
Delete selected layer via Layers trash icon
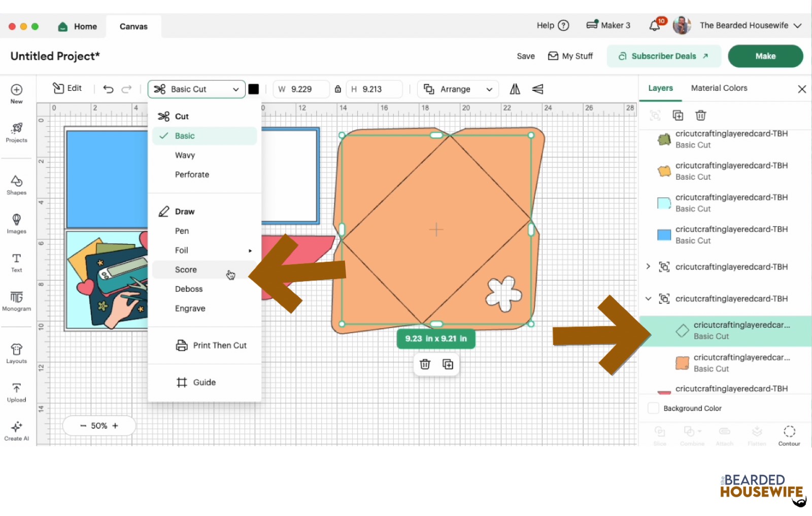point(700,116)
